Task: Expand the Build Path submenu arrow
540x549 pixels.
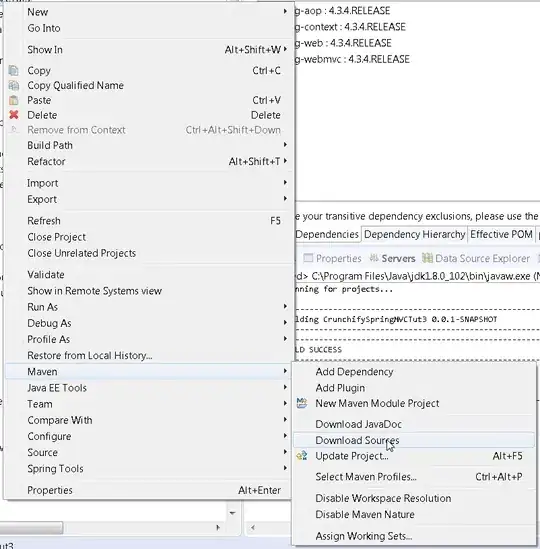Action: coord(285,145)
